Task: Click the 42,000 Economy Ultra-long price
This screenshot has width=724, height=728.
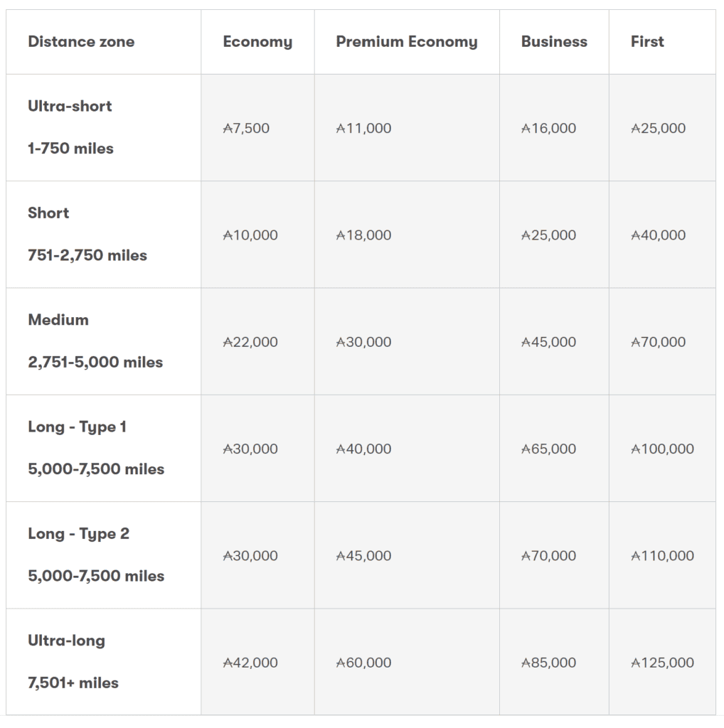Action: pyautogui.click(x=250, y=663)
